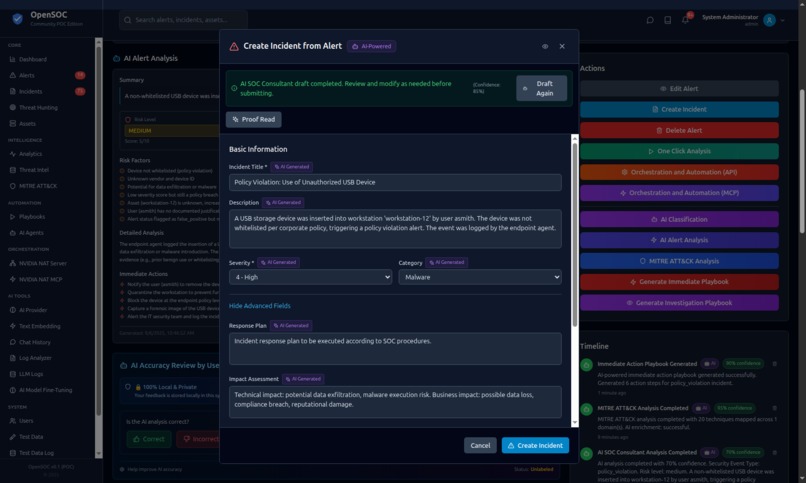
Task: Click AI Generated badge beside Response Plan
Action: (x=291, y=326)
